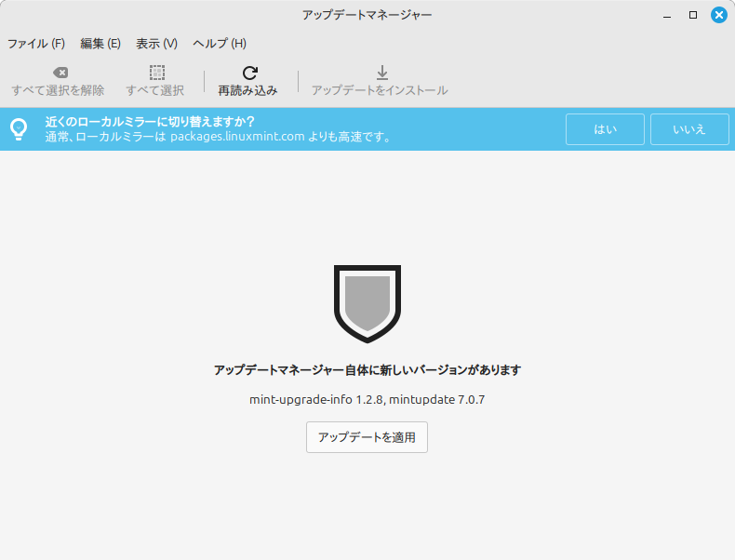The width and height of the screenshot is (735, 560).
Task: Open the ファイル (F) menu
Action: (x=36, y=44)
